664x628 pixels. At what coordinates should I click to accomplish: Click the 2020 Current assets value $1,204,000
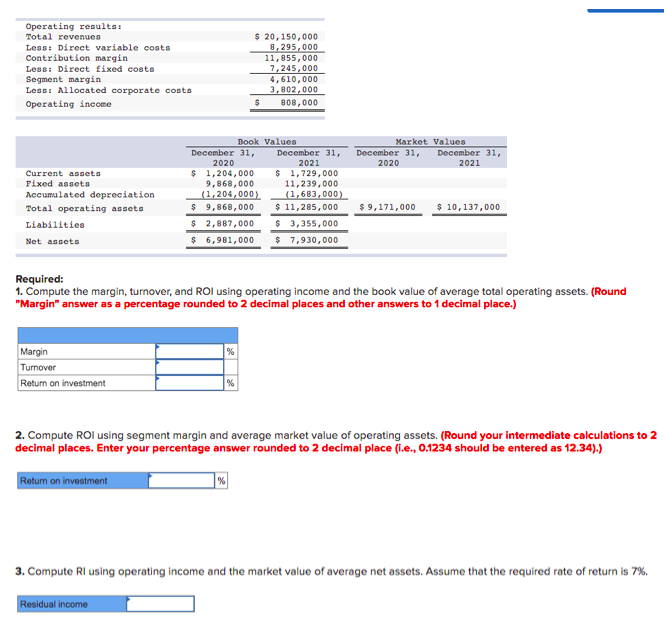[222, 173]
